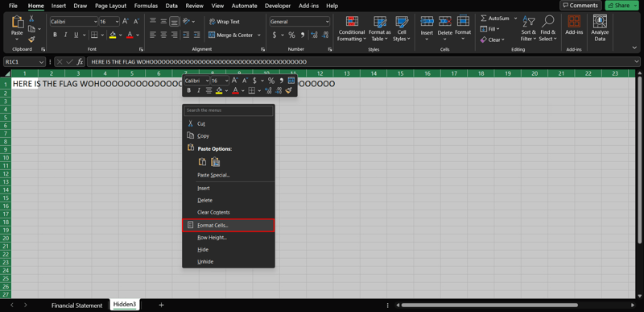Image resolution: width=644 pixels, height=312 pixels.
Task: Open the Formulas ribbon tab
Action: pyautogui.click(x=146, y=6)
